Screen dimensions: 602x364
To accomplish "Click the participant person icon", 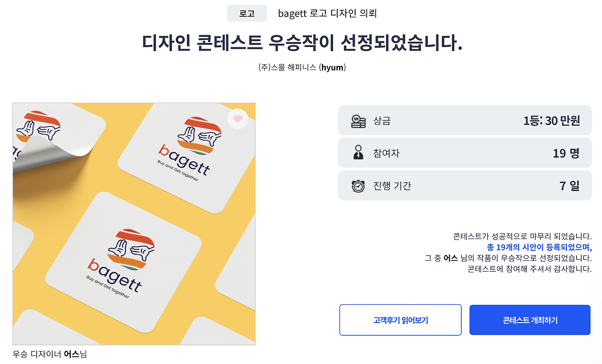I will pos(359,153).
